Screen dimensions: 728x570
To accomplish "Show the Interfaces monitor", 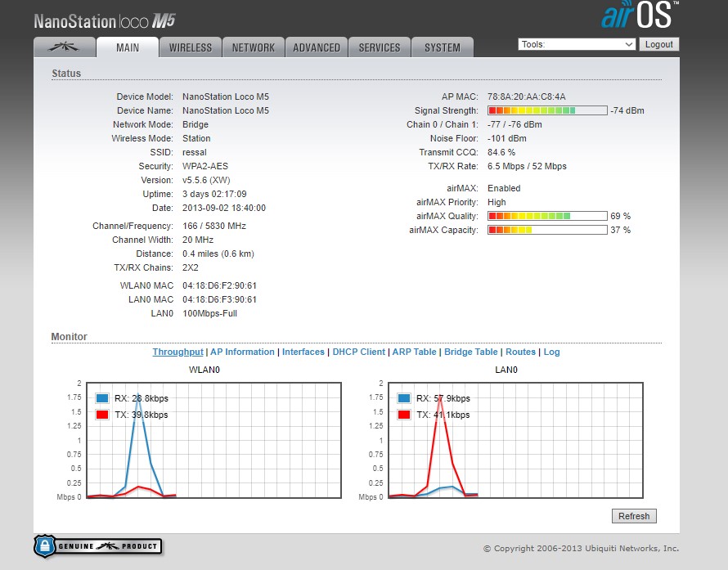I will coord(303,352).
